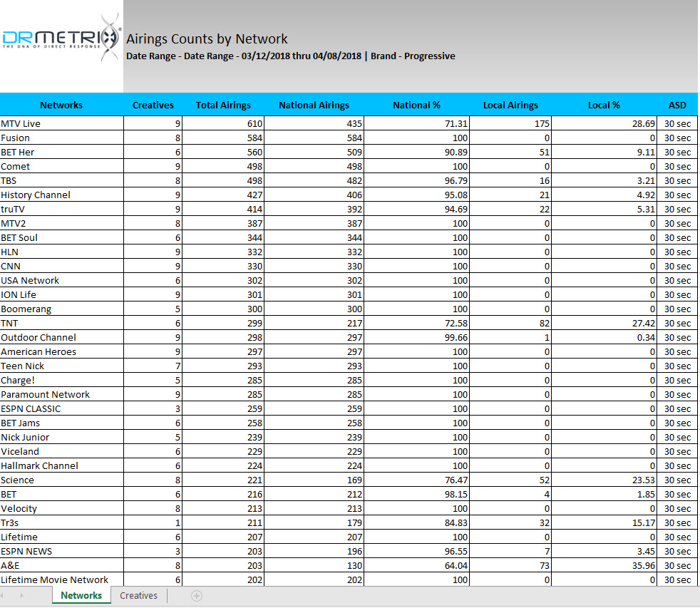Viewport: 700px width, 608px height.
Task: Select the national percent value 64.04
Action: (416, 566)
